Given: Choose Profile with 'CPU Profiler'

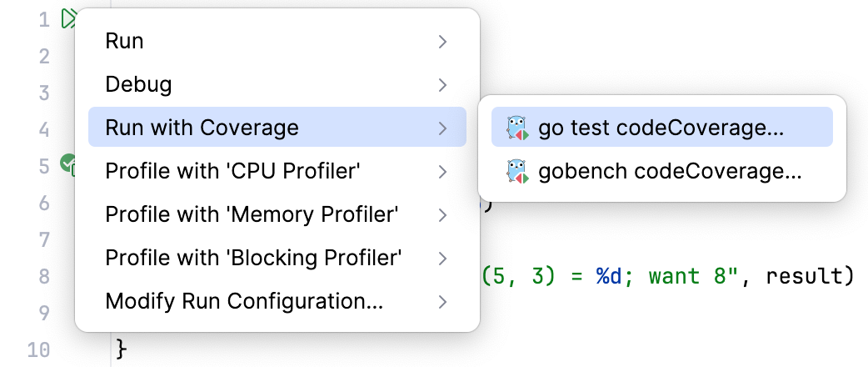Looking at the screenshot, I should click(x=232, y=171).
